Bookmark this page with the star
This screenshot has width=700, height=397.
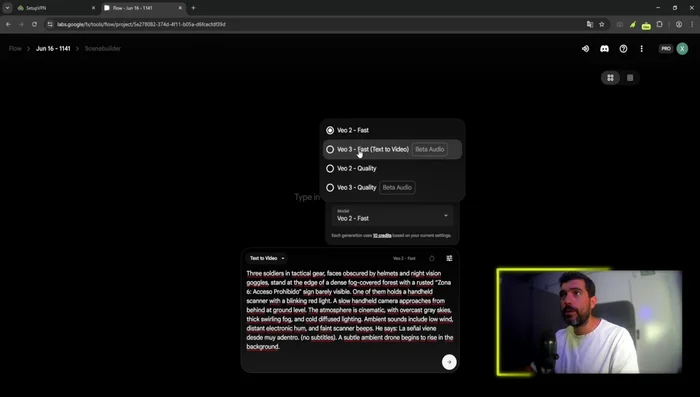602,24
